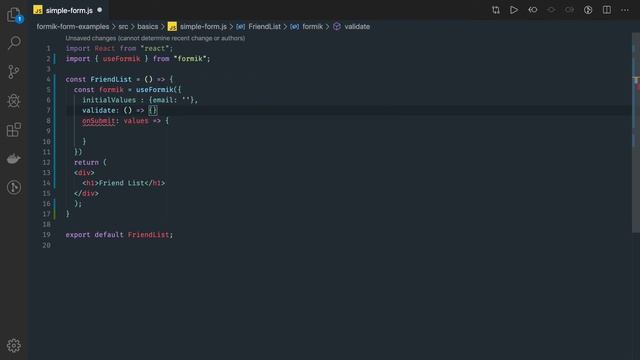This screenshot has height=360, width=640.
Task: Click "react" string on line 1
Action: [x=155, y=48]
